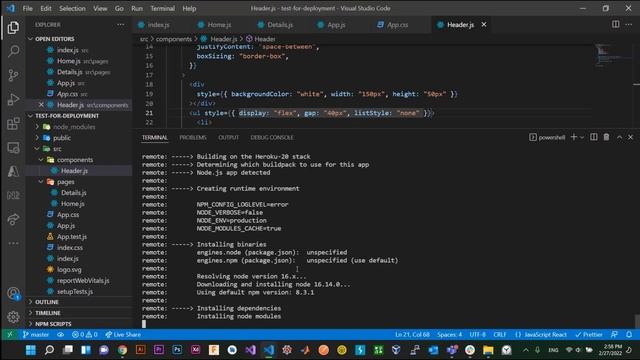
Task: Expand the node_modules folder
Action: point(37,127)
